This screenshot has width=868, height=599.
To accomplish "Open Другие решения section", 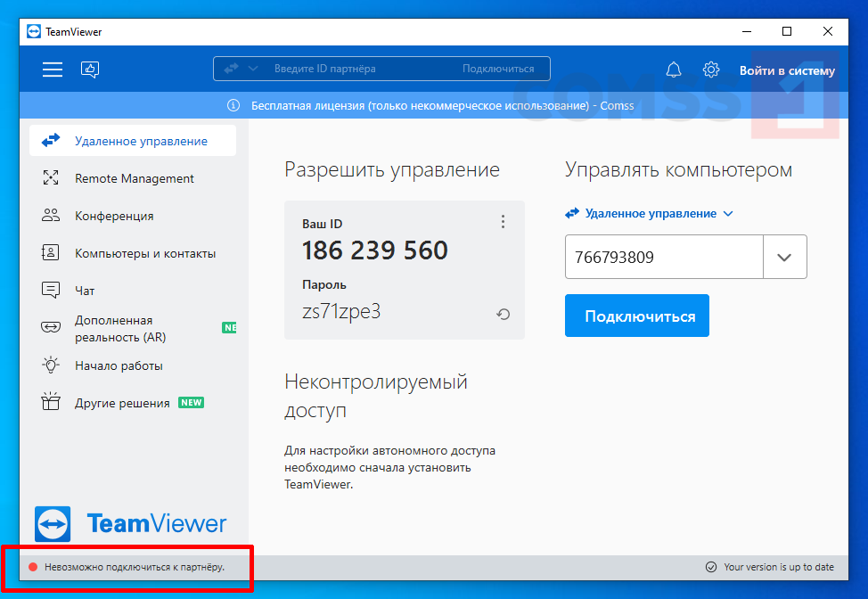I will tap(133, 403).
